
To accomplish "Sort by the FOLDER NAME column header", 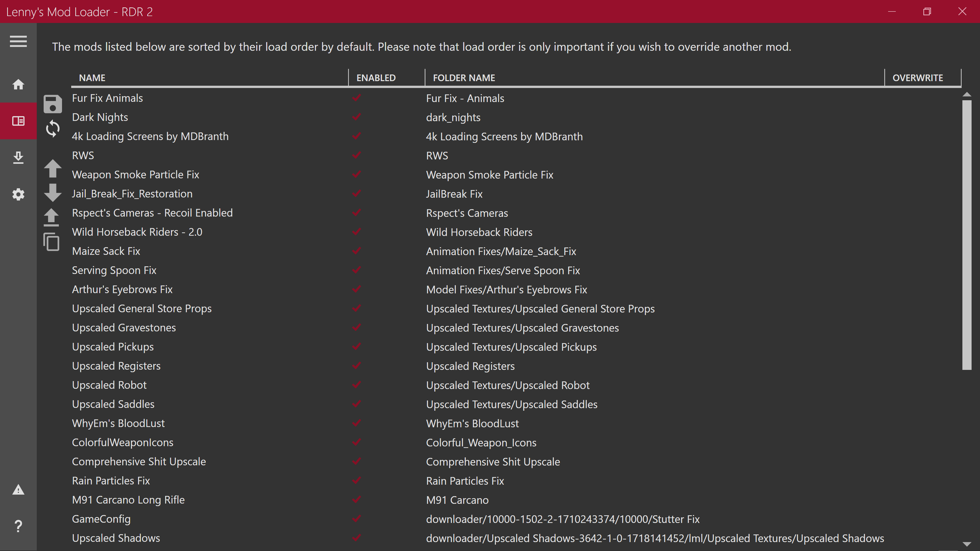I will click(464, 78).
